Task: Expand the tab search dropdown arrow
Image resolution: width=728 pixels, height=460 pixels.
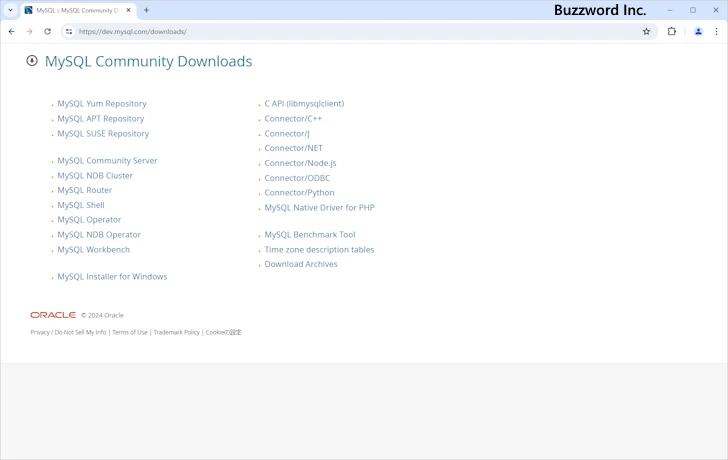Action: point(10,10)
